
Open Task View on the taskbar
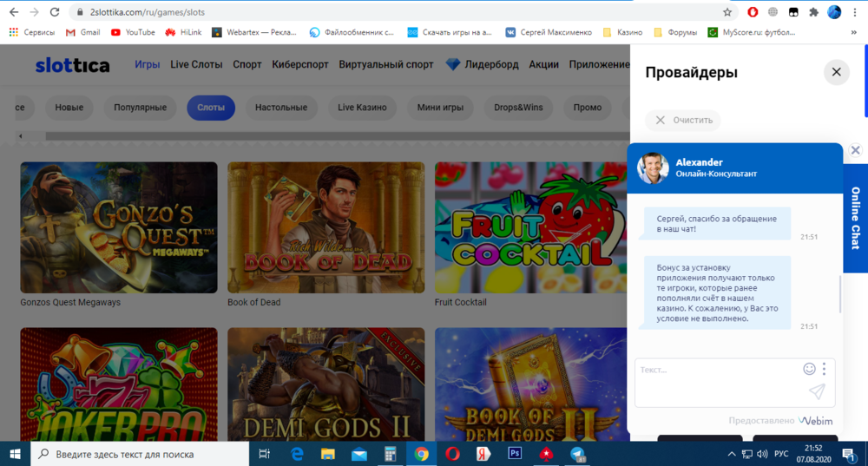(x=264, y=454)
